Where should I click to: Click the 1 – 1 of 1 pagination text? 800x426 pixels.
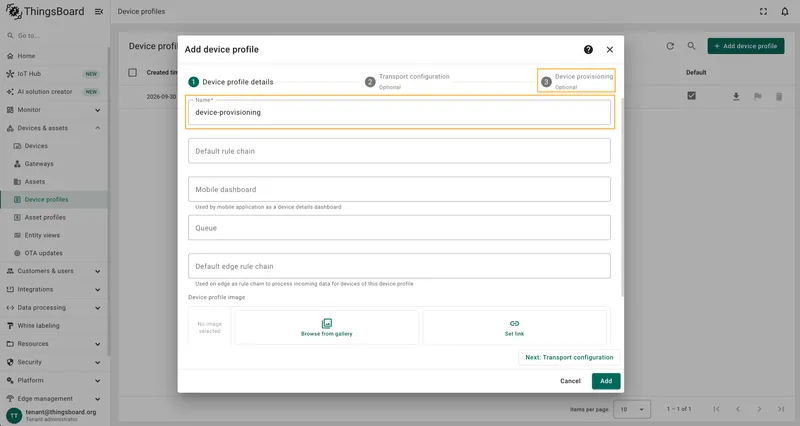[x=679, y=409]
